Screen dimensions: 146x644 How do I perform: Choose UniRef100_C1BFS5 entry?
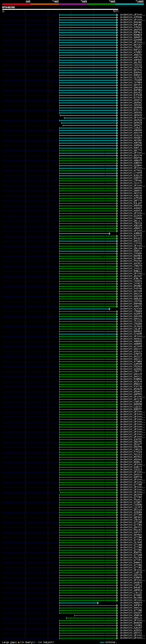point(131,573)
